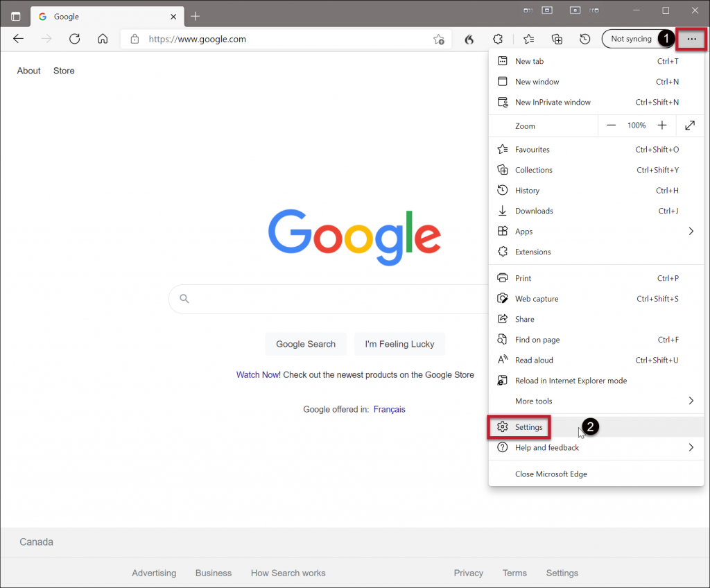Switch language with the Français link
Screen dimensions: 710x588
(389, 409)
